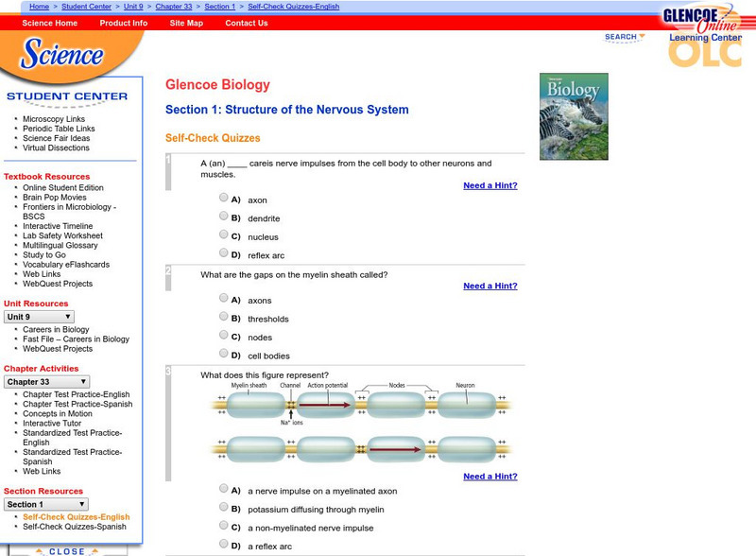Open WebQuest Projects under Unit Resources
This screenshot has height=556, width=756.
(x=58, y=349)
